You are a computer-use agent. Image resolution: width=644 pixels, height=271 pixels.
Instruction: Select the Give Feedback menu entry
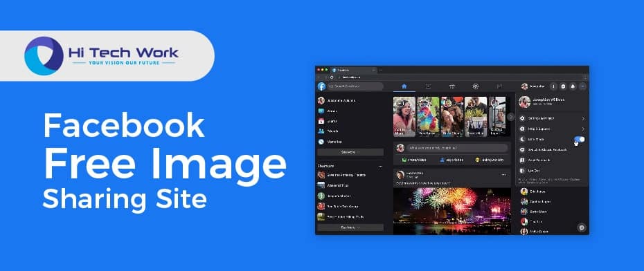pos(551,160)
